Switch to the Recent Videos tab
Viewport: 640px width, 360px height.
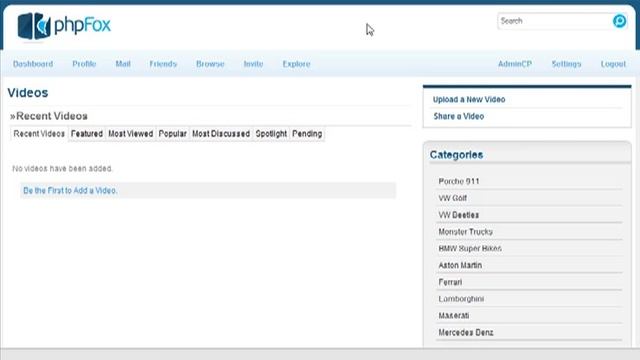click(39, 134)
